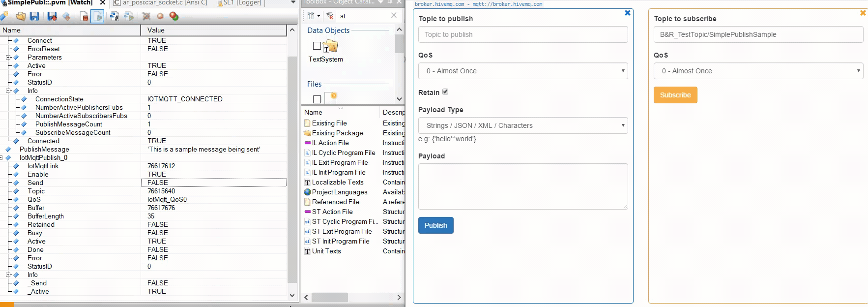This screenshot has width=868, height=307.
Task: Select the PublishMessage variable row
Action: coord(144,149)
